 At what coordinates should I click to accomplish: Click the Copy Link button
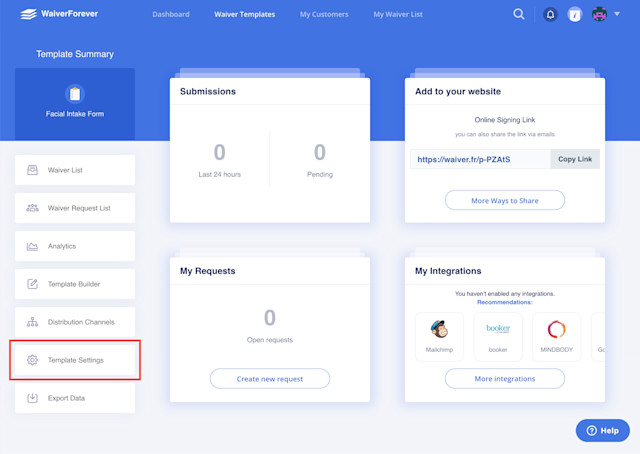[575, 159]
